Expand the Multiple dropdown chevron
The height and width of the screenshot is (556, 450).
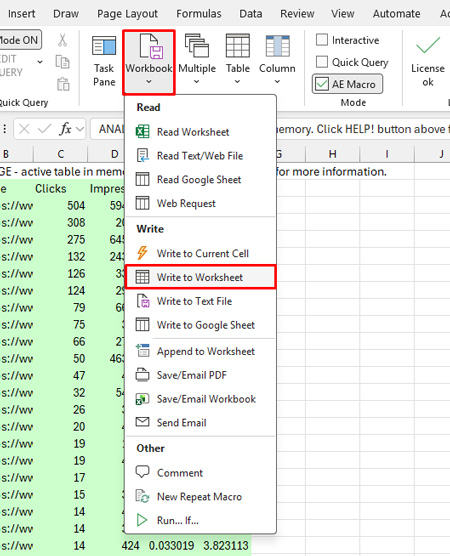(x=197, y=82)
